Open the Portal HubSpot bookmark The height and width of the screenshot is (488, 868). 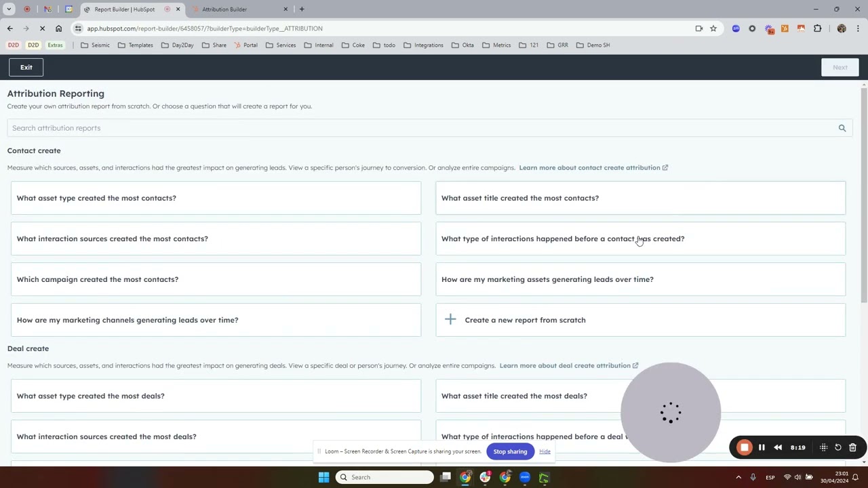[x=245, y=45]
